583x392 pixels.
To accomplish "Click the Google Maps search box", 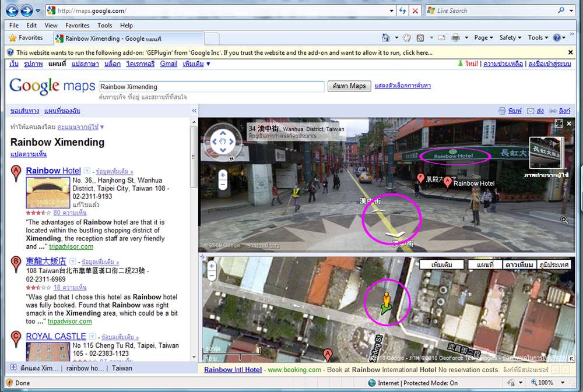I will pyautogui.click(x=212, y=87).
